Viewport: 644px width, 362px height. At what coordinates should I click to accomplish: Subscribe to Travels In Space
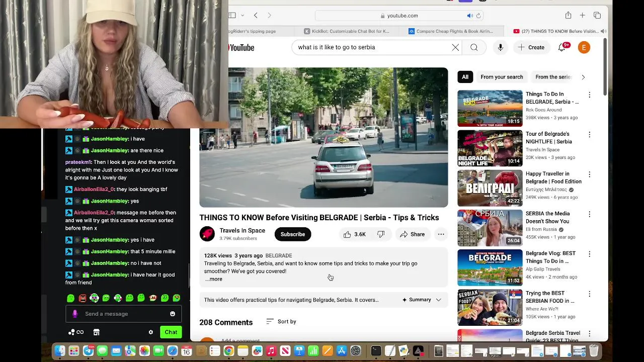pyautogui.click(x=293, y=234)
